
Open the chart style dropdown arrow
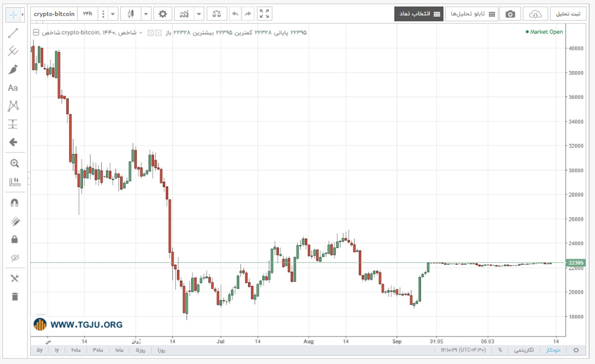tap(146, 14)
